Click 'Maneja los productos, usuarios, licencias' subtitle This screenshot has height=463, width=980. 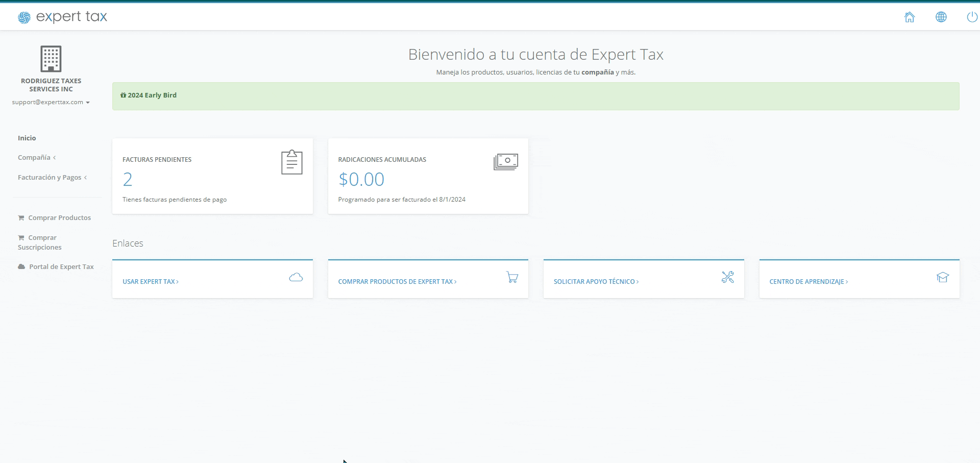coord(535,72)
